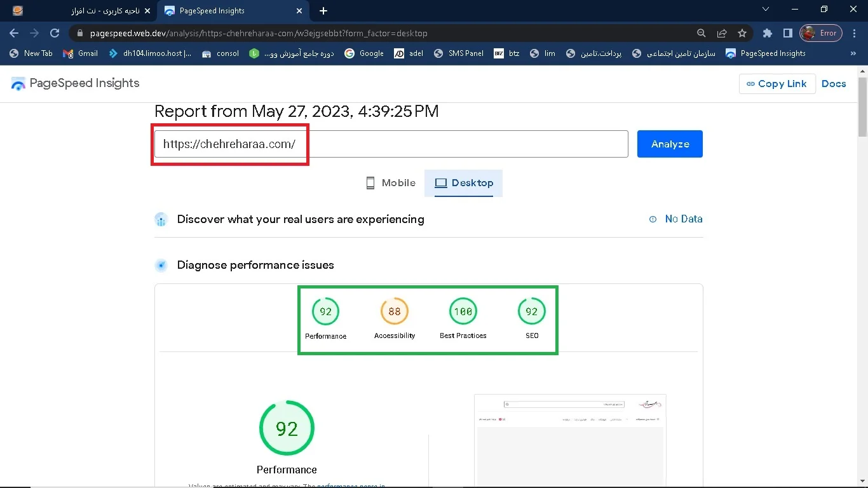This screenshot has width=868, height=488.
Task: Jump to the Accessibility 88 gauge
Action: tap(395, 320)
